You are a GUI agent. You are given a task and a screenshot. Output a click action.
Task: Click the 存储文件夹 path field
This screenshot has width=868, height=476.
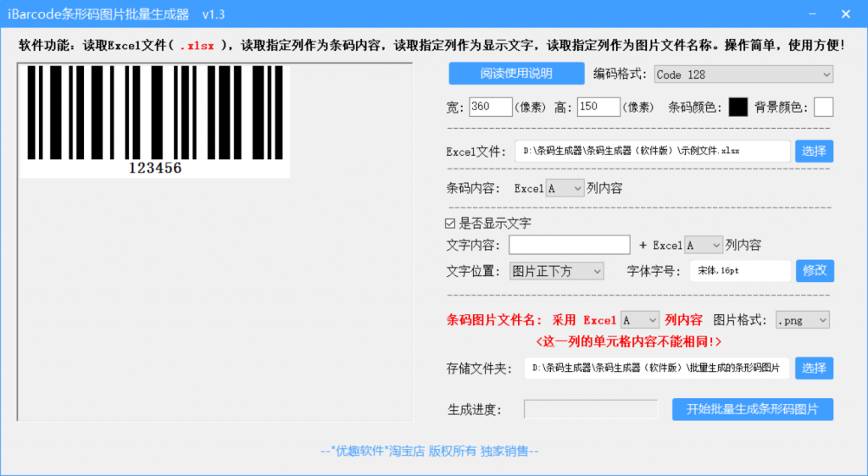coord(657,368)
